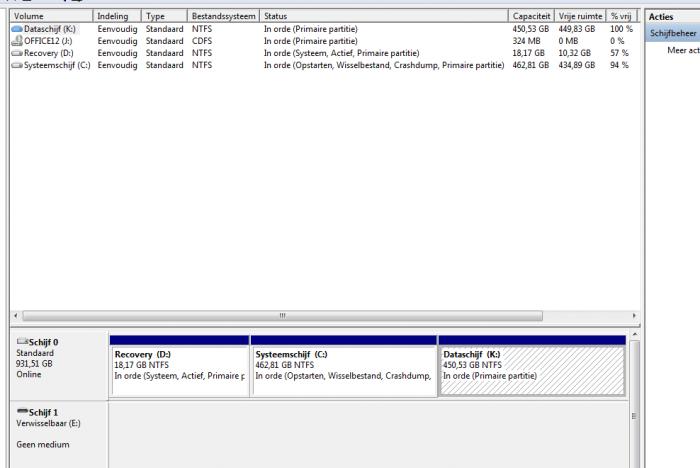This screenshot has height=468, width=700.
Task: Select the hatched Dataschijf (K:) partition block
Action: (x=532, y=366)
